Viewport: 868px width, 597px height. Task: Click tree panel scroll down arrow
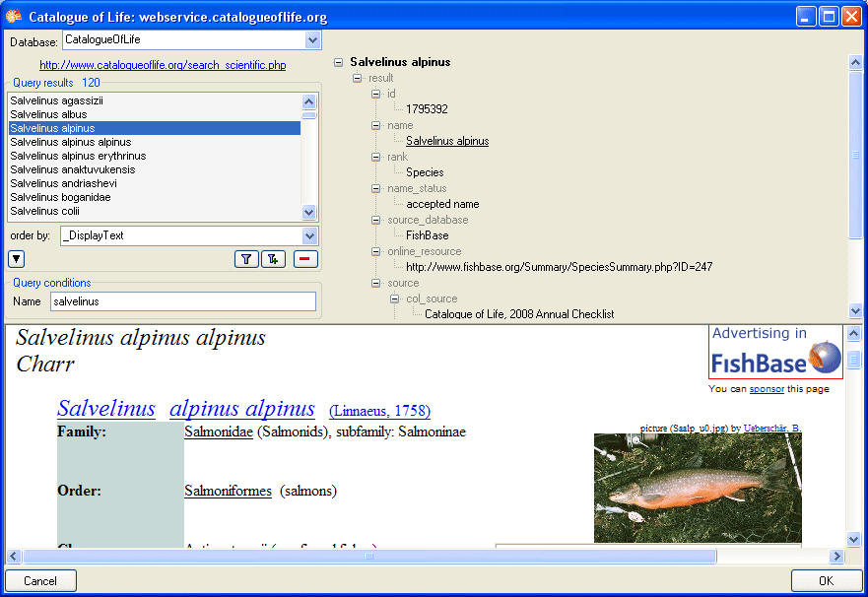point(855,311)
